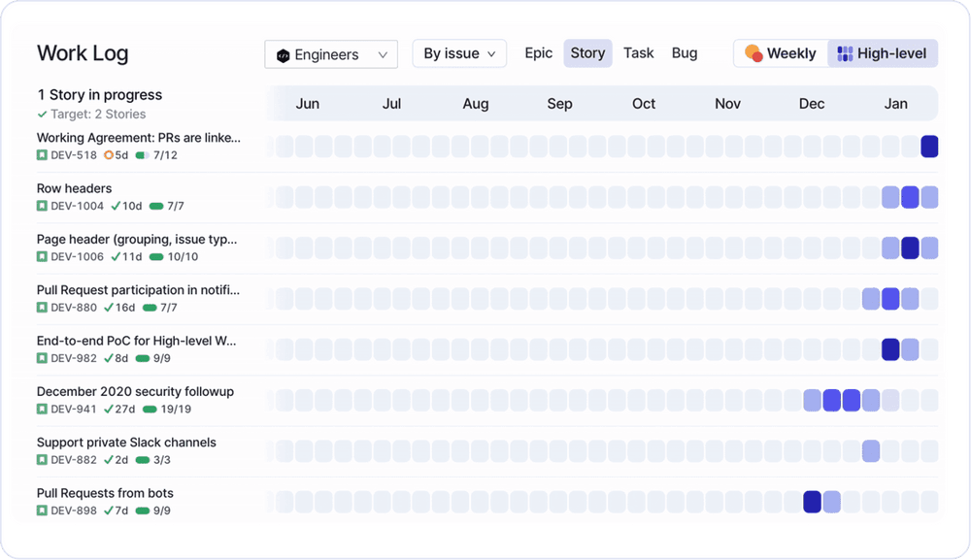Switch the view to Weekly

click(781, 52)
